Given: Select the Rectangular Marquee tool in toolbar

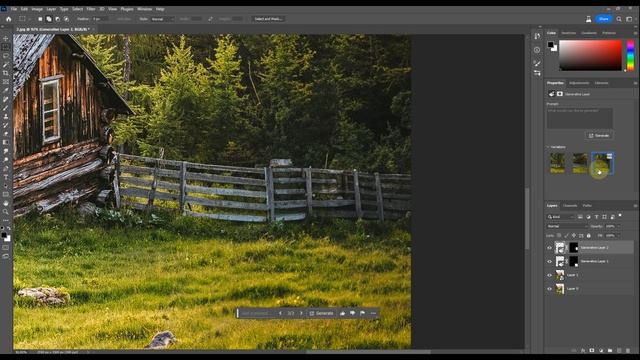Looking at the screenshot, I should (6, 47).
